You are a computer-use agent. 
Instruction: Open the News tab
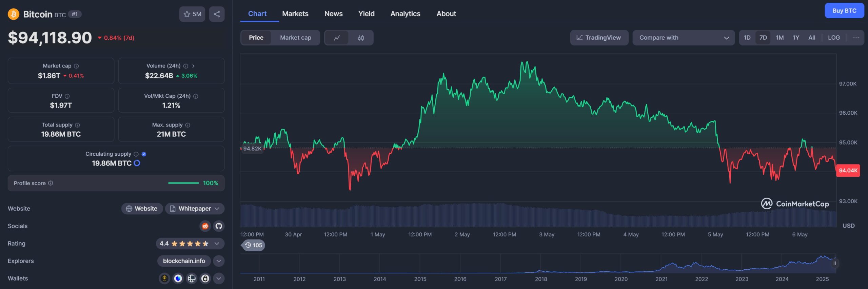click(x=333, y=14)
